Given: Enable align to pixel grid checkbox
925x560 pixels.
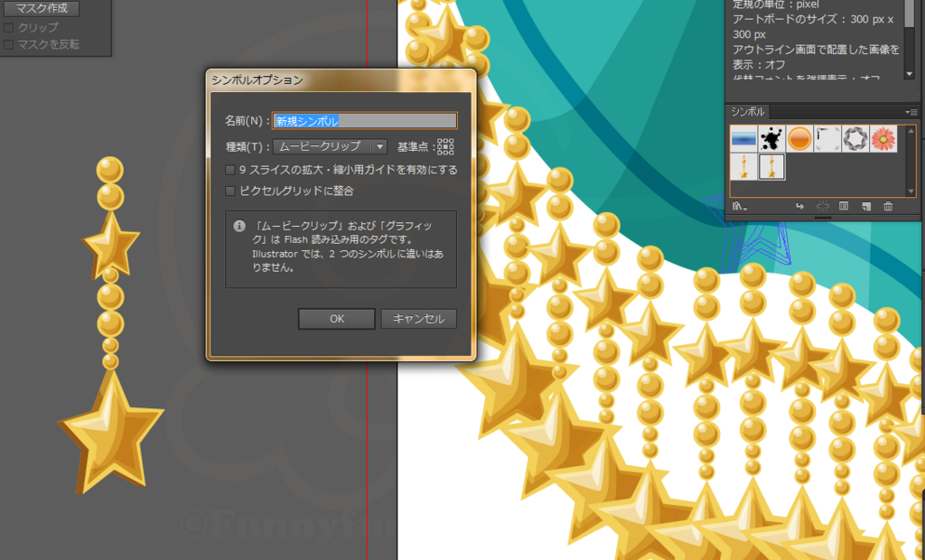Looking at the screenshot, I should 230,191.
